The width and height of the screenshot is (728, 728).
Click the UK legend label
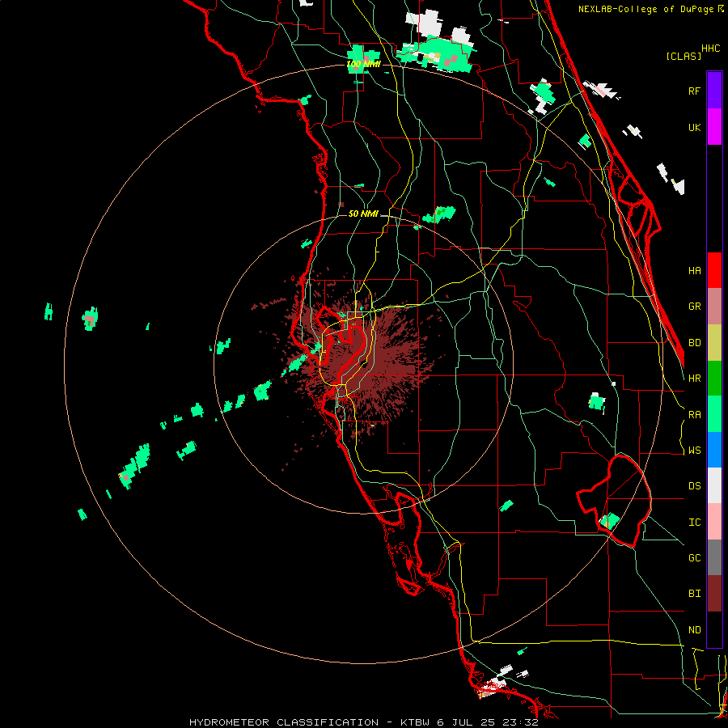point(694,127)
